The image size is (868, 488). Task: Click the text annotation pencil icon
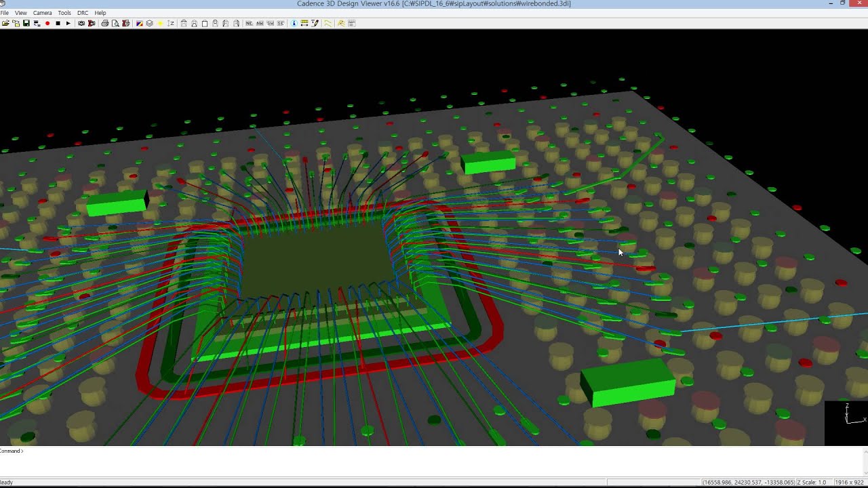pyautogui.click(x=315, y=23)
